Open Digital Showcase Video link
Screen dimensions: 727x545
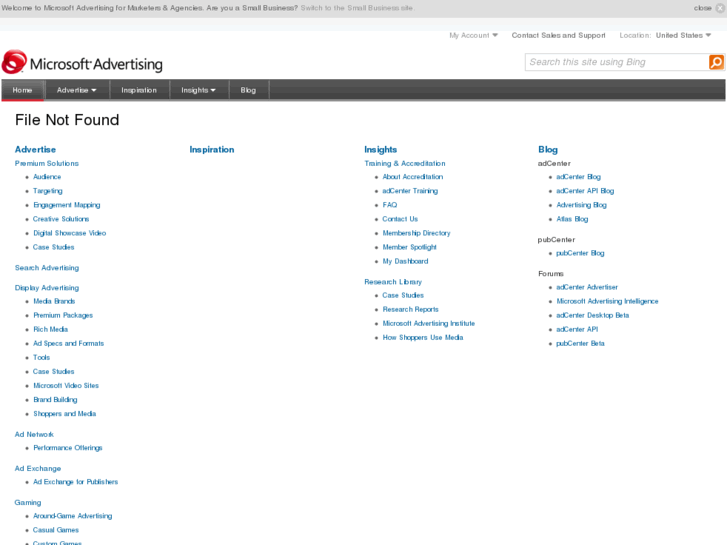click(70, 233)
